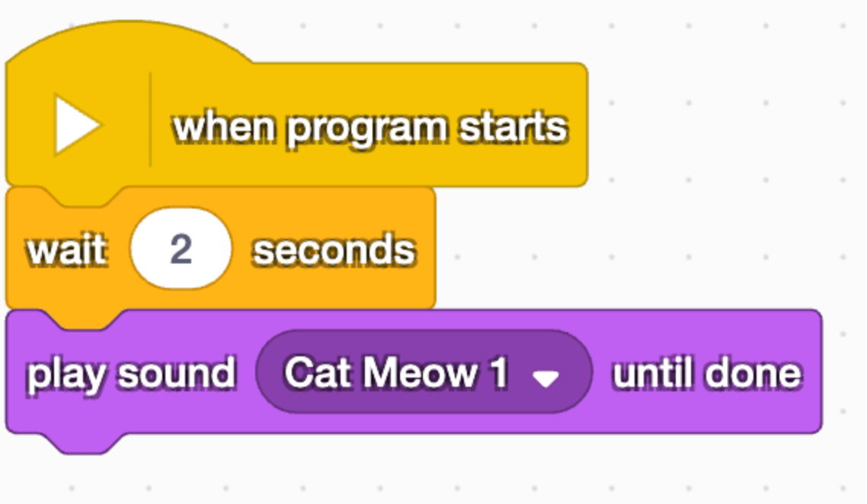Click the vertical divider line beside the play icon
Viewport: 867px width, 504px height.
(x=150, y=120)
